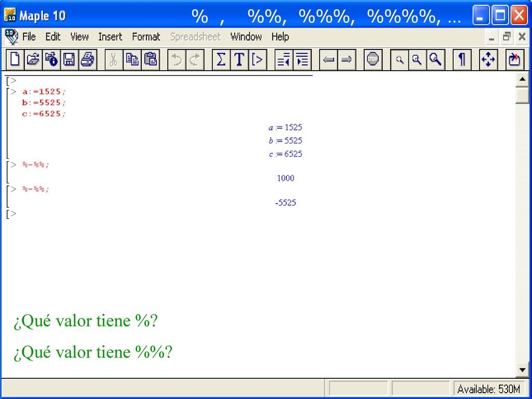Maximize the active window with arrows icon
This screenshot has height=399, width=532.
coord(488,60)
